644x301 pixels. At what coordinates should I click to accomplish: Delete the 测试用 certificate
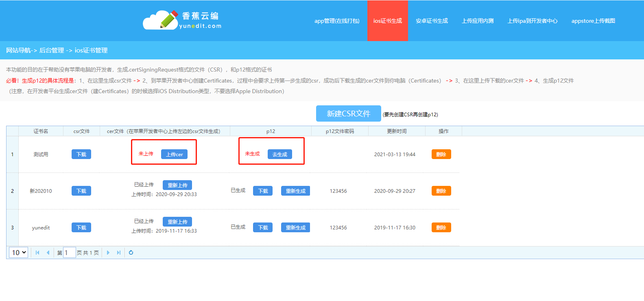click(441, 154)
